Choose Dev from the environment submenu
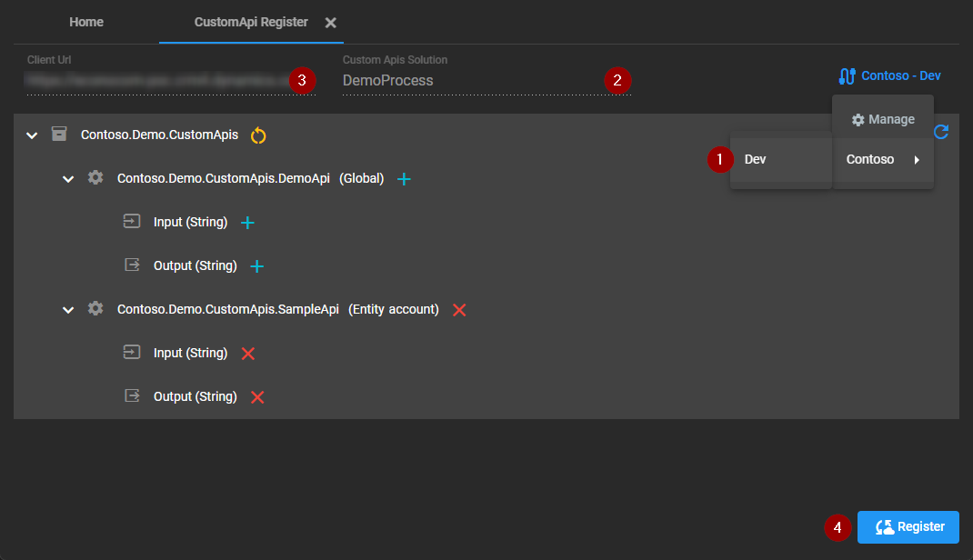This screenshot has width=973, height=560. pyautogui.click(x=756, y=159)
